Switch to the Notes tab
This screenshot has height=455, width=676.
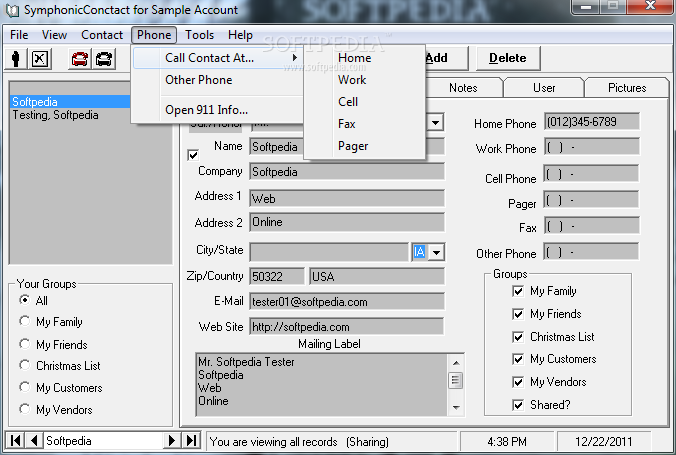pyautogui.click(x=463, y=88)
